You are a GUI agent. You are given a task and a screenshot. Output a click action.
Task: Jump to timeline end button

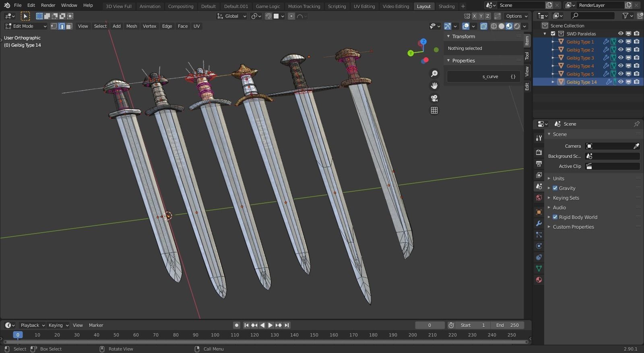(287, 325)
